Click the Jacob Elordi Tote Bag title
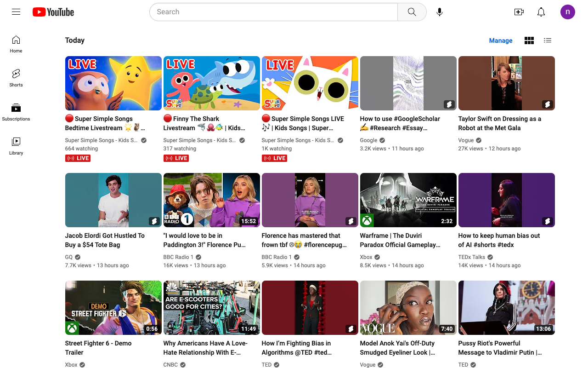 [x=105, y=240]
